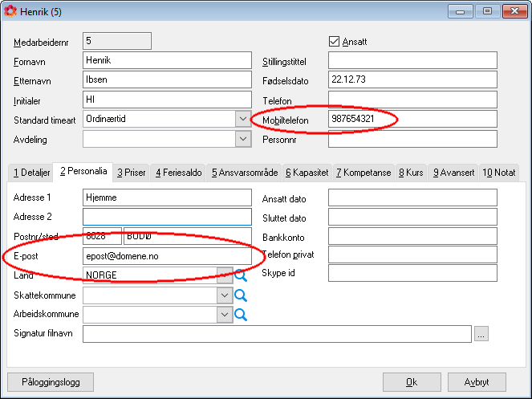Image resolution: width=532 pixels, height=399 pixels.
Task: Go to the 4 Feriesaldo tab
Action: [x=179, y=173]
